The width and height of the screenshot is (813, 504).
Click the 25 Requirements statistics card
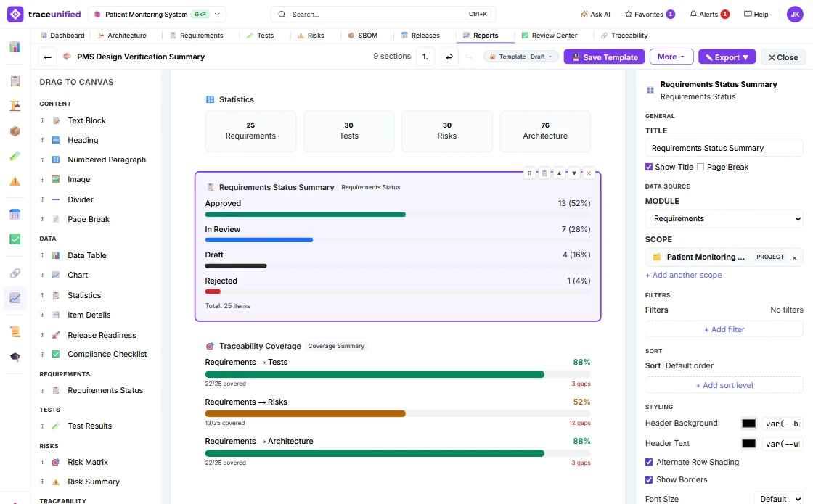point(250,131)
